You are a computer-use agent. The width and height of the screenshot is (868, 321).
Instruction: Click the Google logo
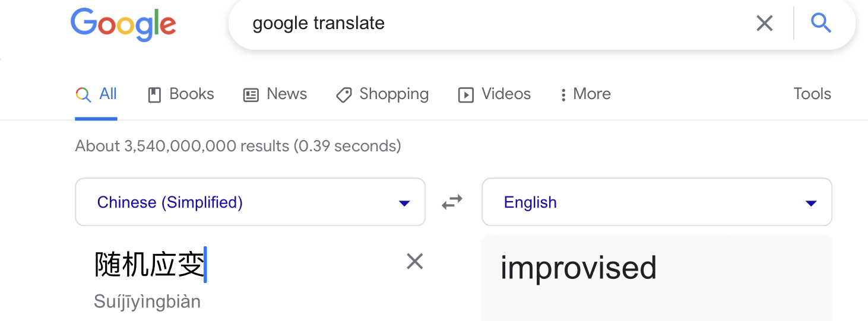pos(123,24)
